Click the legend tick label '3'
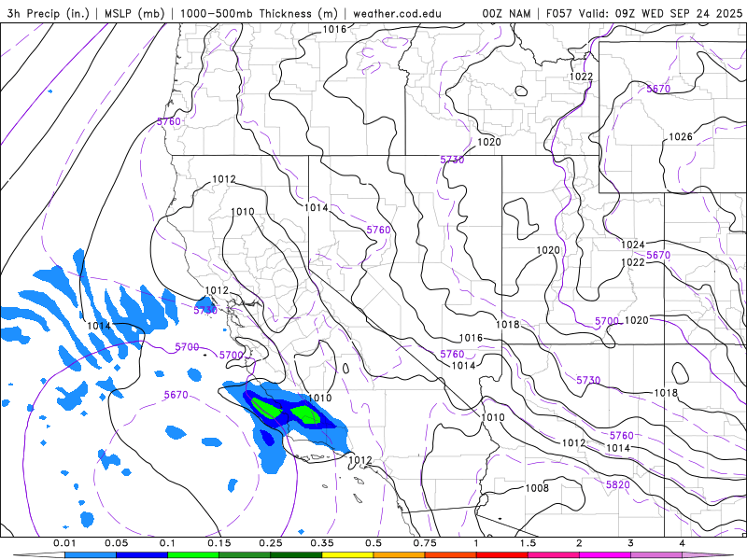 [x=631, y=543]
